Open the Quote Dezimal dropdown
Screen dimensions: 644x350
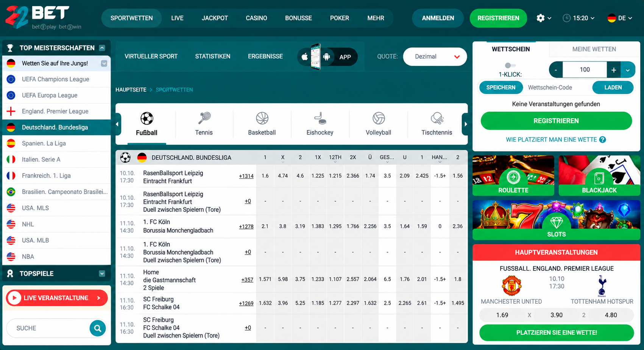(435, 56)
